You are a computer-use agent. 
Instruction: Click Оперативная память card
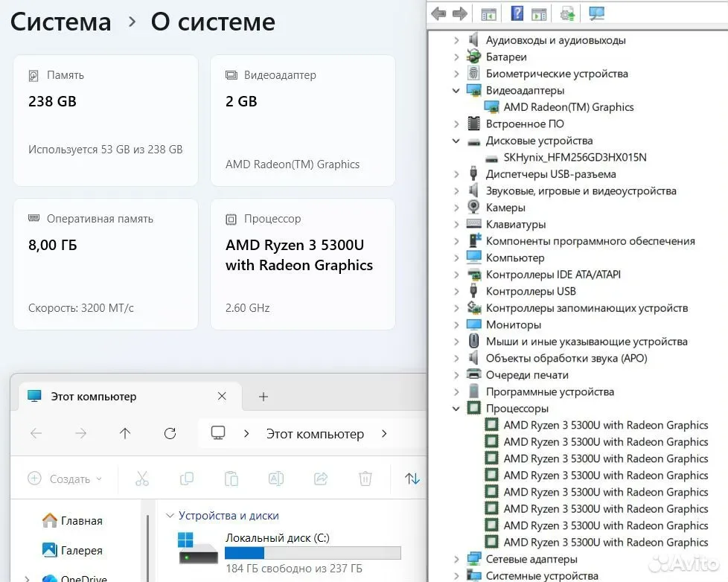click(106, 264)
